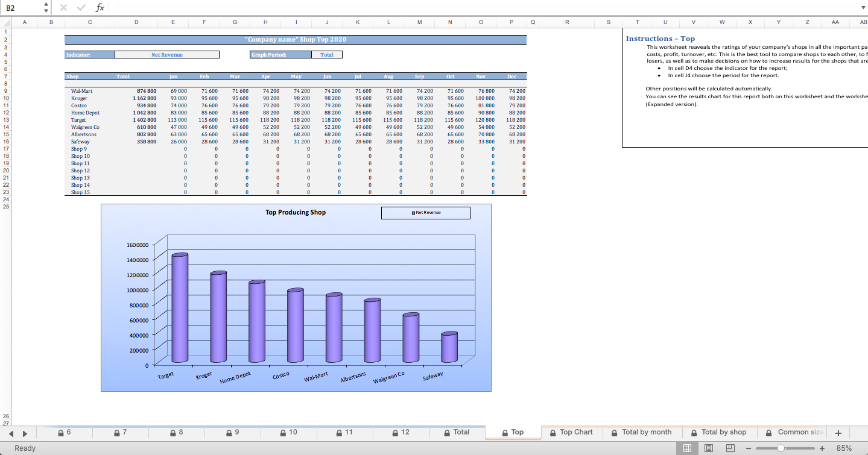The width and height of the screenshot is (868, 455).
Task: Select column J header
Action: [326, 22]
